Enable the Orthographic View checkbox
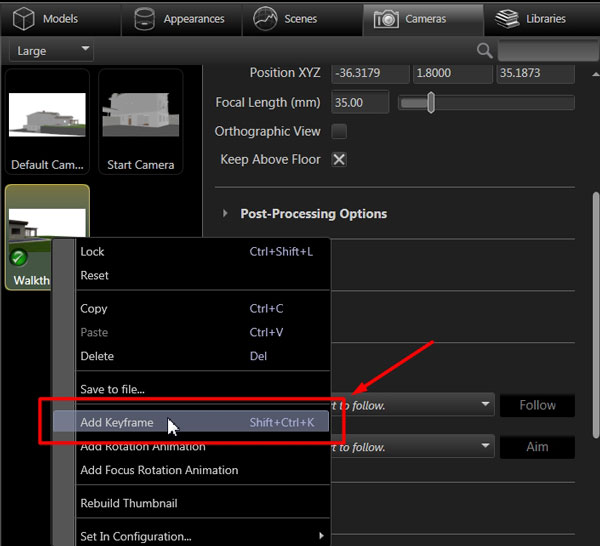 (x=339, y=132)
